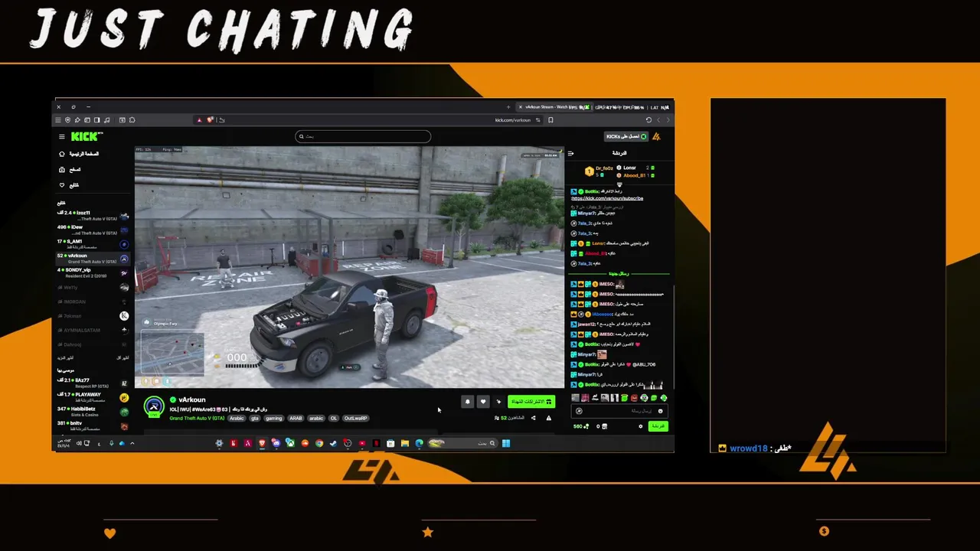Open Discord from the taskbar
Viewport: 980px width, 551px height.
[276, 443]
